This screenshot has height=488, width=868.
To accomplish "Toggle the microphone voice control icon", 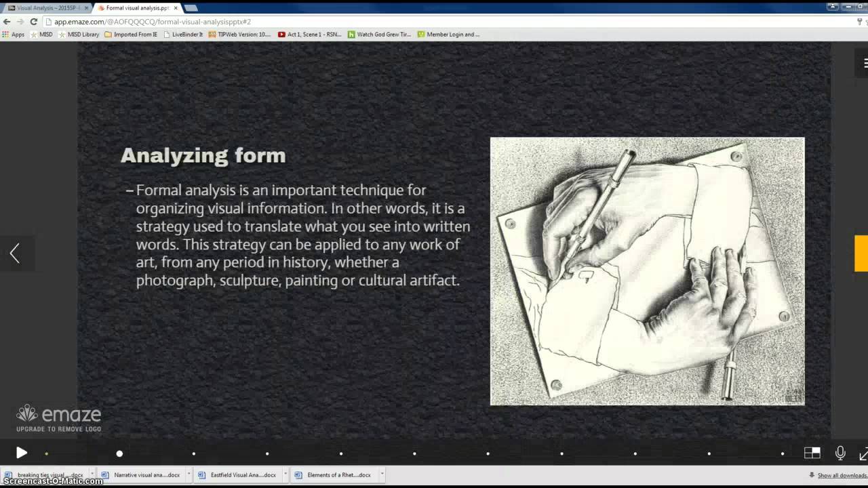I will click(x=840, y=453).
